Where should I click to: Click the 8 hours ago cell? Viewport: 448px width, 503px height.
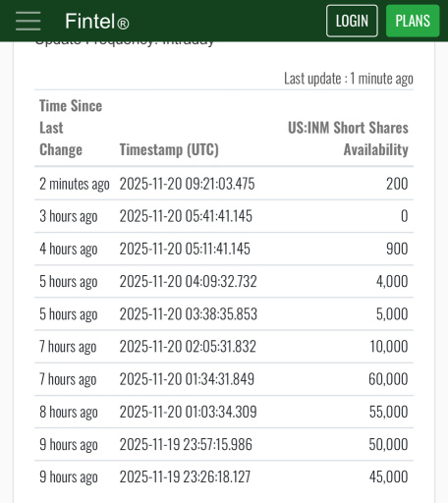point(69,412)
